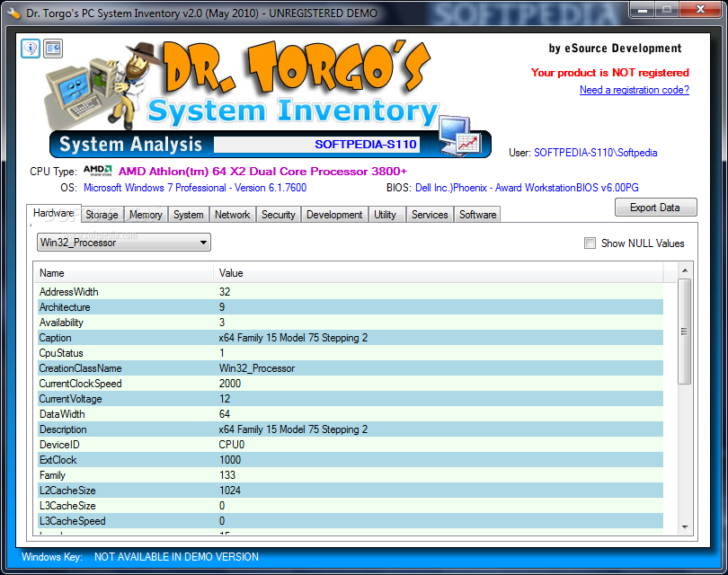Select the L3CacheSpeed row
Image resolution: width=728 pixels, height=575 pixels.
[x=349, y=521]
